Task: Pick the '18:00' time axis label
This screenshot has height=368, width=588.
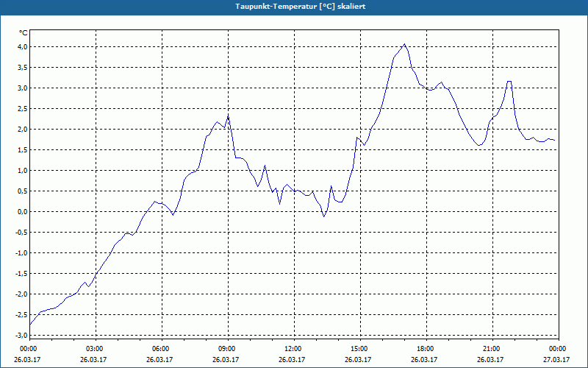Action: pyautogui.click(x=425, y=349)
